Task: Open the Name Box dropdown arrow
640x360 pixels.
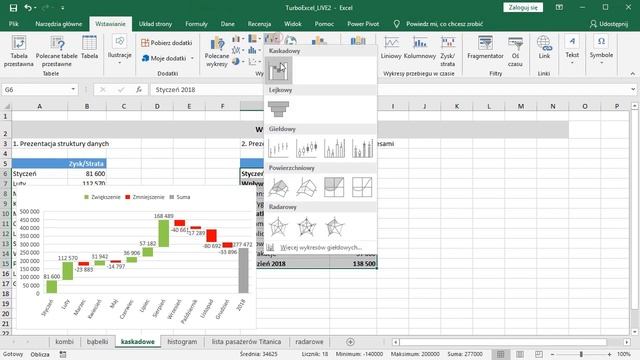Action: [73, 89]
